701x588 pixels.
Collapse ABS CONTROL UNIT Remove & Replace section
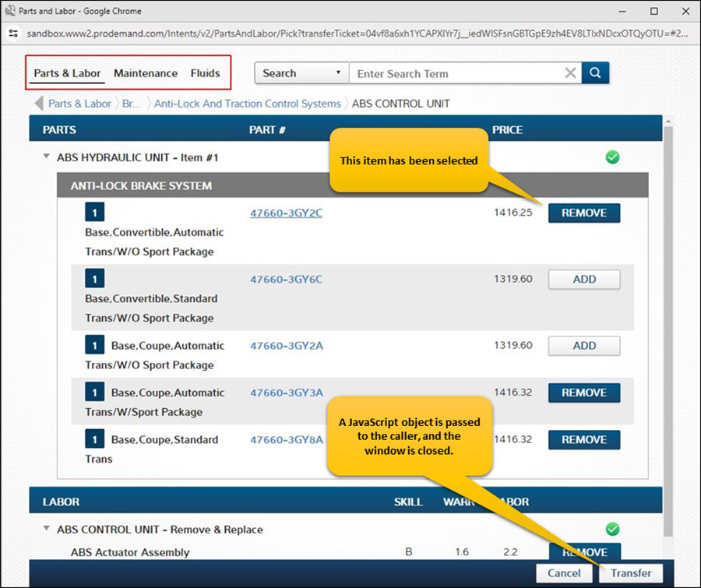pyautogui.click(x=47, y=530)
